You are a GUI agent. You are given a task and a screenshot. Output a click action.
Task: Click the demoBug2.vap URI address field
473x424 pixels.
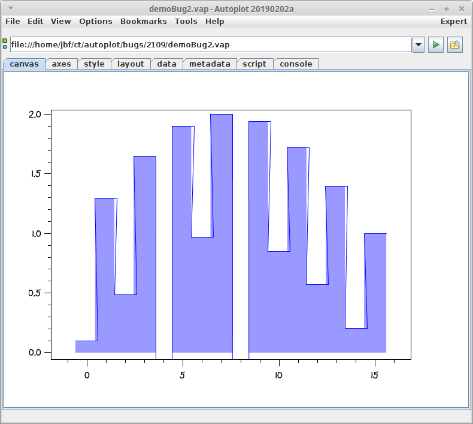point(211,45)
